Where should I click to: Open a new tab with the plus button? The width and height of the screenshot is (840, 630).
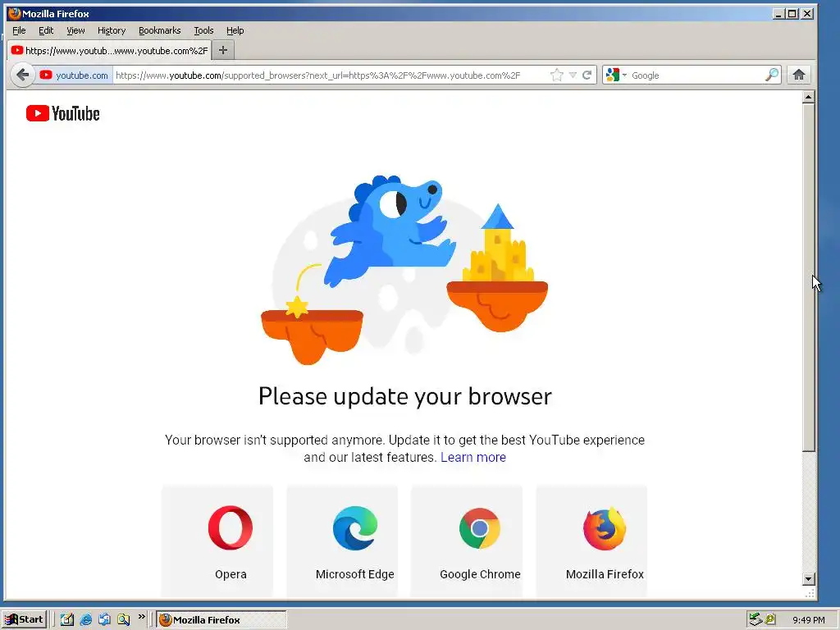(x=223, y=50)
